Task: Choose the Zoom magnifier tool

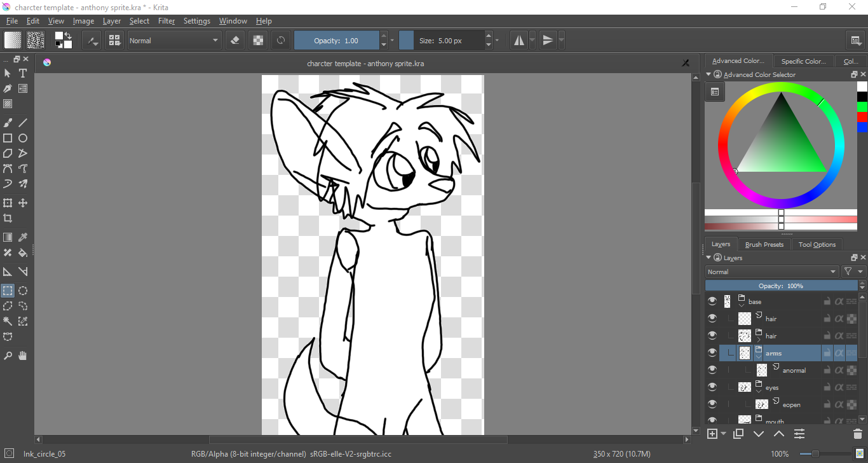Action: (8, 356)
